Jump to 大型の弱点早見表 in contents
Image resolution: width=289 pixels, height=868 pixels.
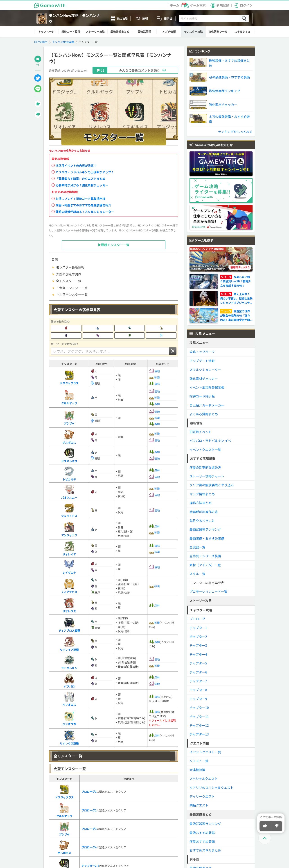69,274
